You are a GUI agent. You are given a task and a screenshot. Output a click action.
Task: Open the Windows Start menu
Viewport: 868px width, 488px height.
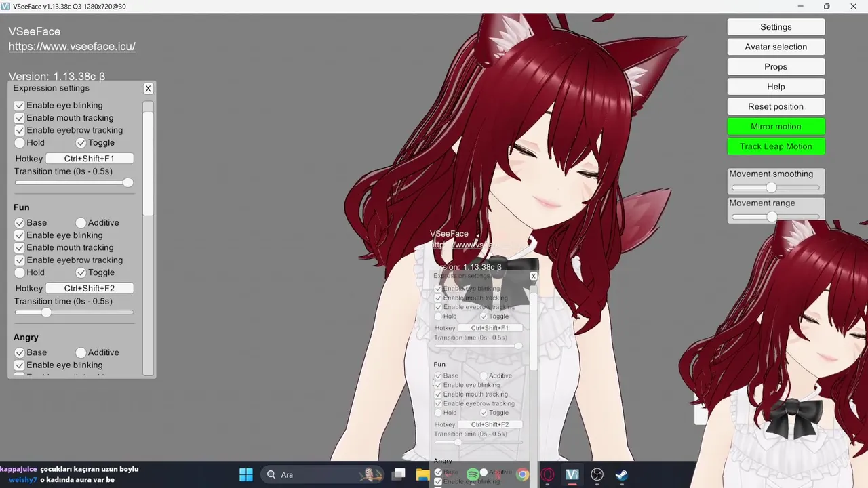point(246,474)
